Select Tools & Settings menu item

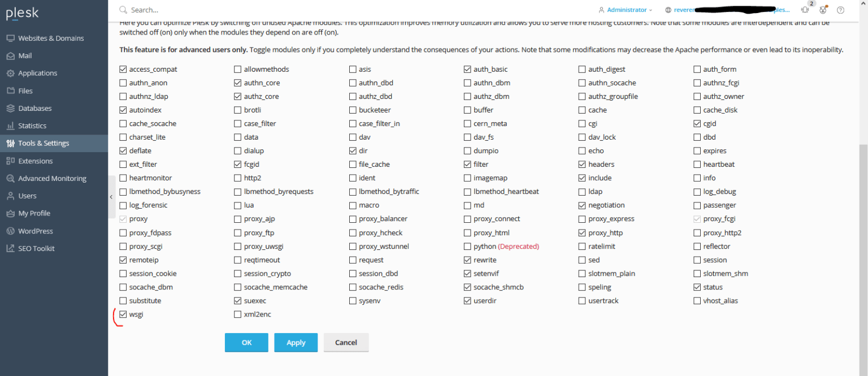click(x=44, y=143)
